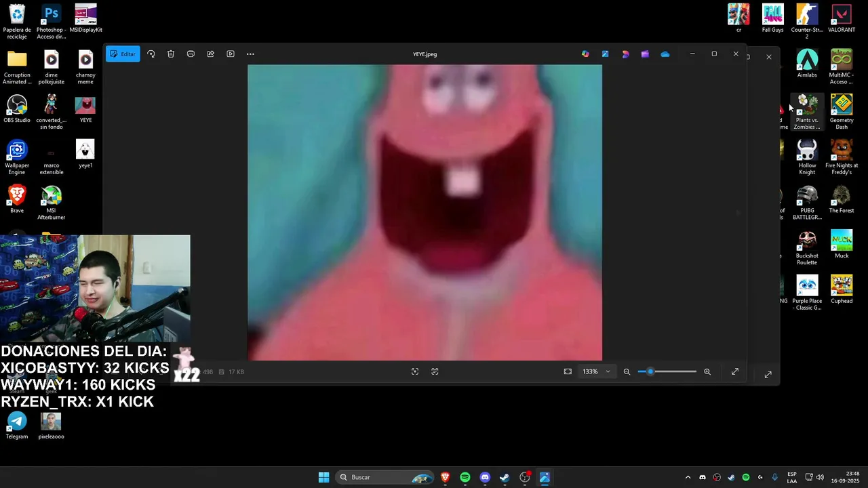The height and width of the screenshot is (488, 868).
Task: Select dime polkejuiste video file
Action: click(x=51, y=68)
